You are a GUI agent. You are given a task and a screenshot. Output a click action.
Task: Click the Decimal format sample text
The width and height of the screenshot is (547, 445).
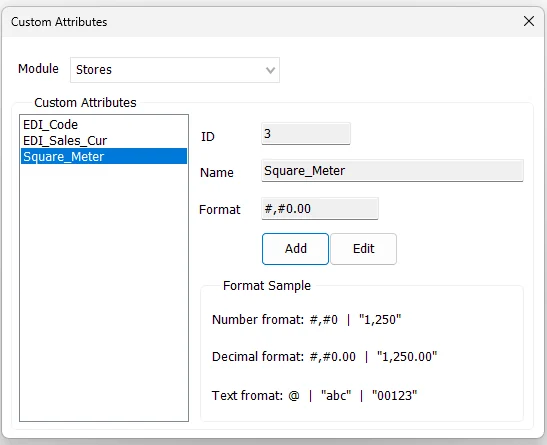[x=324, y=357]
